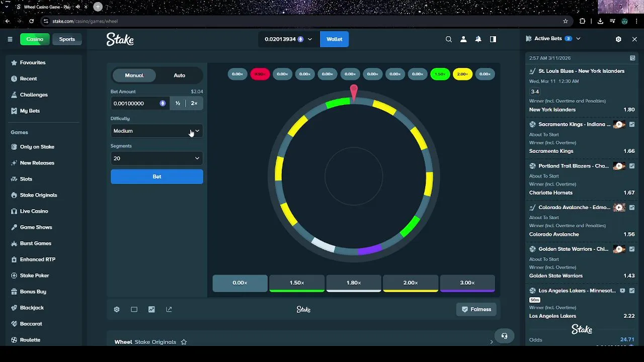Open stats icon on Portland Trail Blazers bet
Screen dimensions: 644x362
(632, 166)
